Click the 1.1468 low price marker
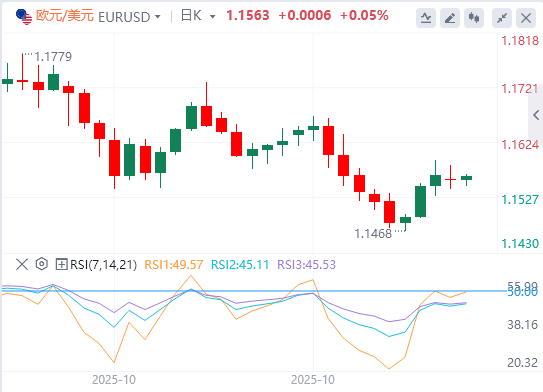The width and height of the screenshot is (543, 392). coord(373,234)
